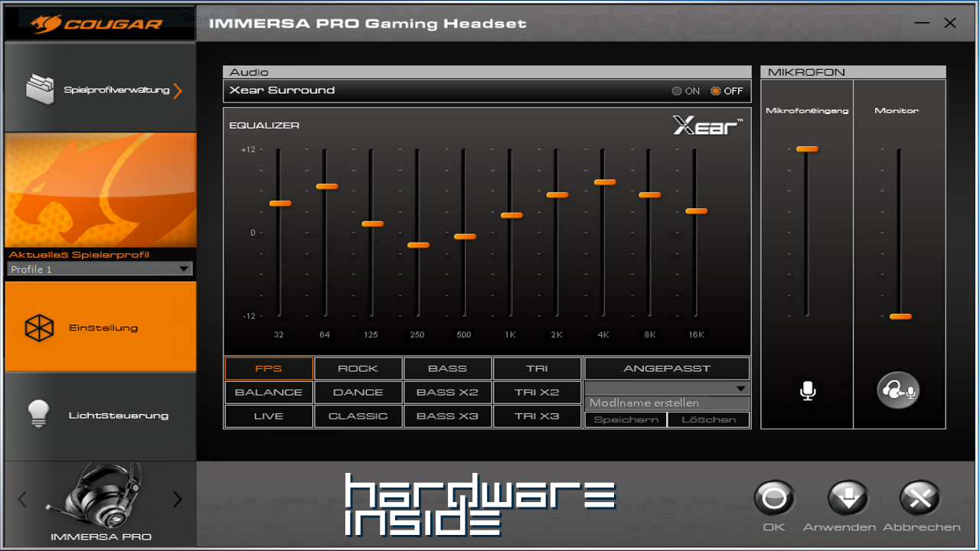Click the Cougar logo
980x551 pixels.
[98, 24]
